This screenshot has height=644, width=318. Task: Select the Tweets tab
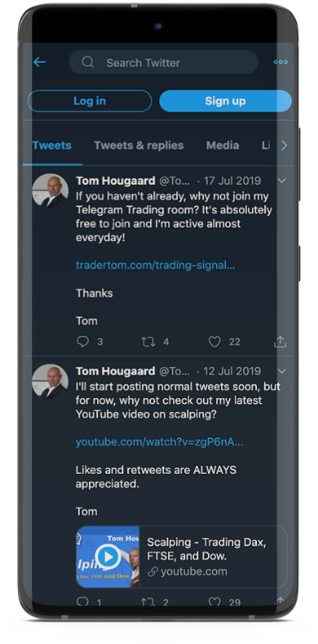pyautogui.click(x=52, y=146)
